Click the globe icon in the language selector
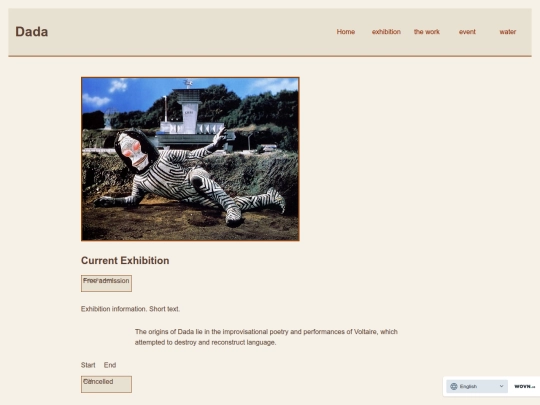Viewport: 540px width, 405px height. (x=454, y=386)
